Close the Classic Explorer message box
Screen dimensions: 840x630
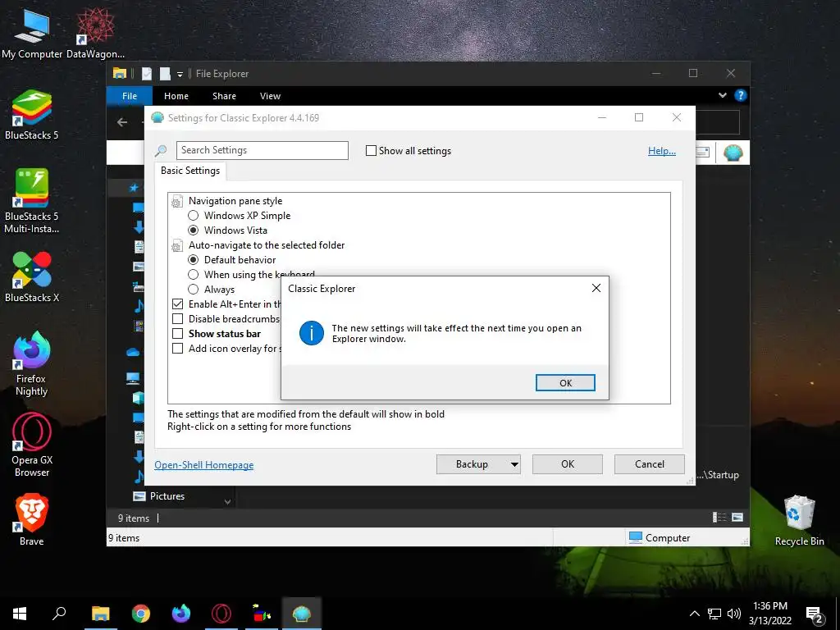pyautogui.click(x=596, y=288)
